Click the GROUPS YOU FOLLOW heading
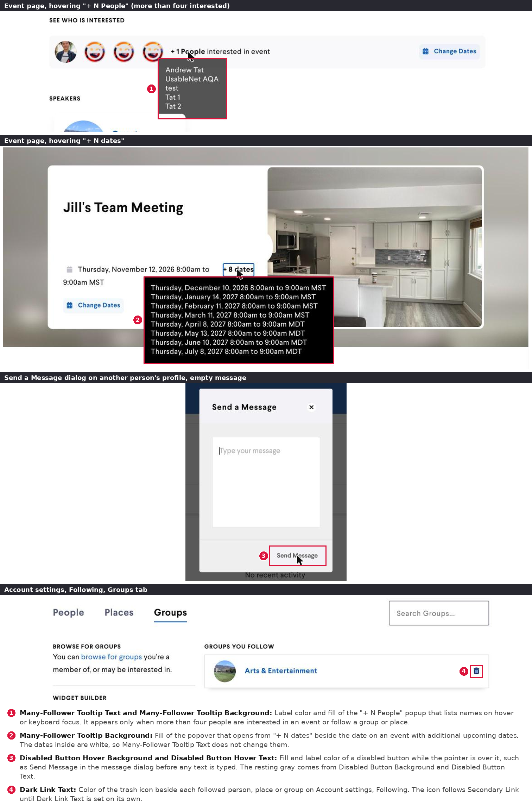The height and width of the screenshot is (811, 532). (239, 647)
